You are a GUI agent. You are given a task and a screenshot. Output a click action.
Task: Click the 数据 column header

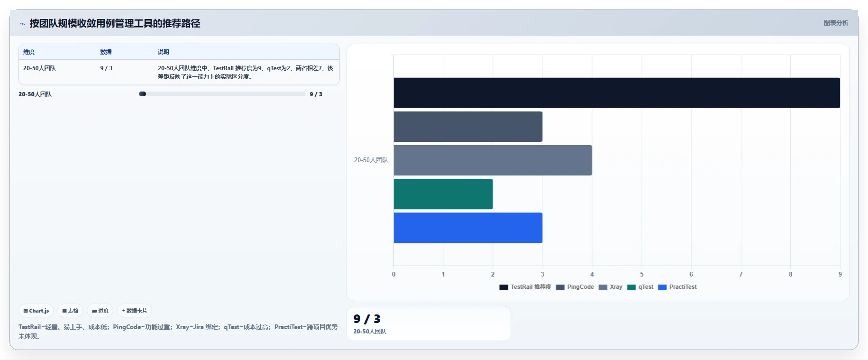(x=106, y=52)
